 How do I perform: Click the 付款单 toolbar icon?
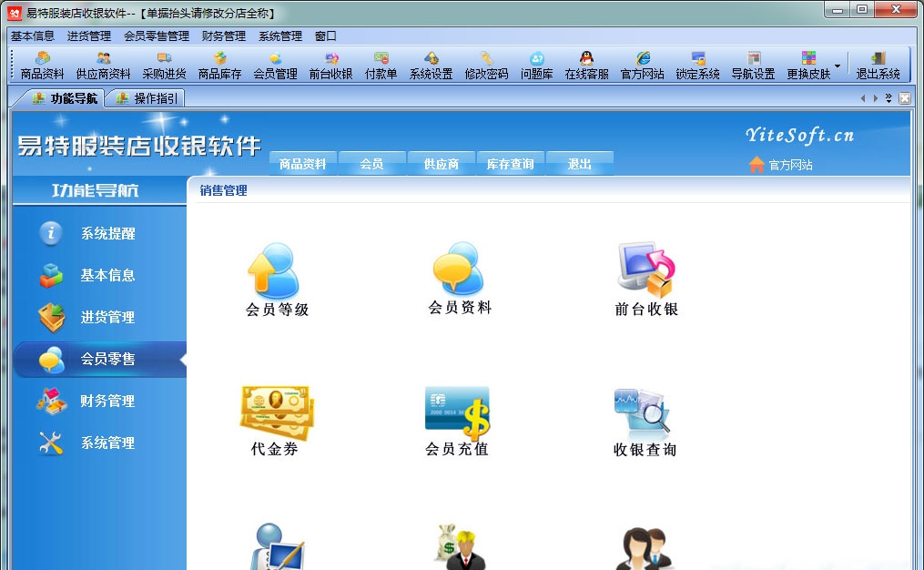pyautogui.click(x=381, y=65)
